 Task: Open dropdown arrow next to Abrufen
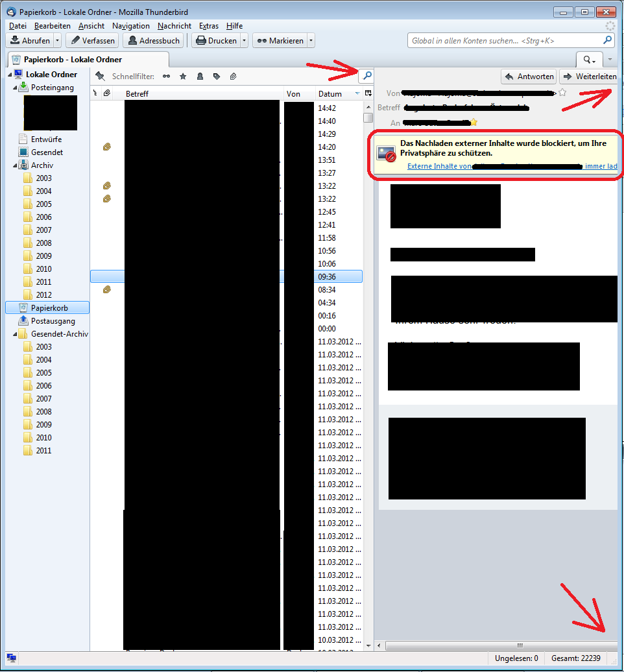pyautogui.click(x=58, y=41)
